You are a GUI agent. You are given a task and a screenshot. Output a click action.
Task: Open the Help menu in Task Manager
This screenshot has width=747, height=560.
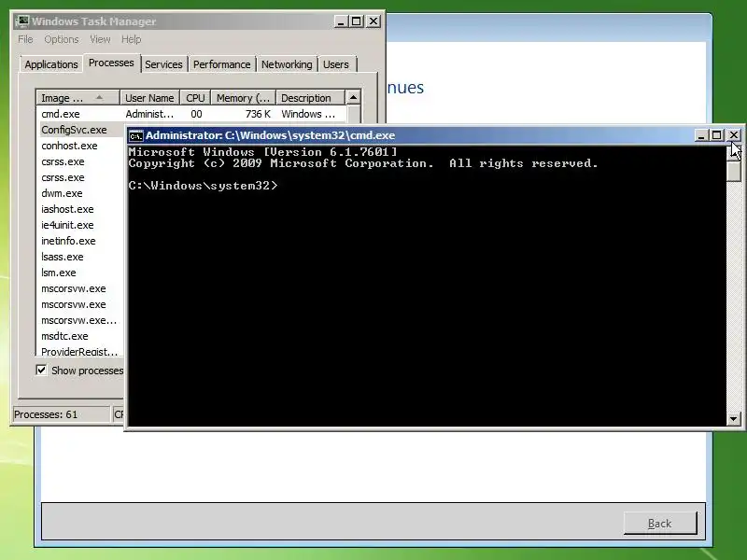tap(131, 39)
